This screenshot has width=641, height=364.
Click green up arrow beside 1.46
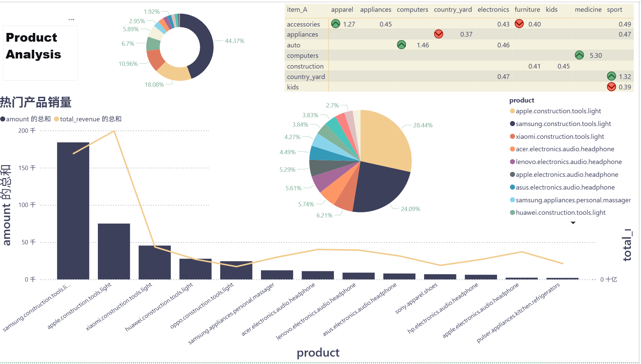coord(401,45)
